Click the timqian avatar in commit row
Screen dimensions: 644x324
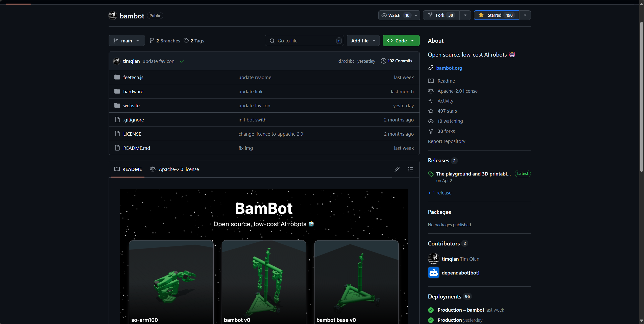pyautogui.click(x=116, y=61)
